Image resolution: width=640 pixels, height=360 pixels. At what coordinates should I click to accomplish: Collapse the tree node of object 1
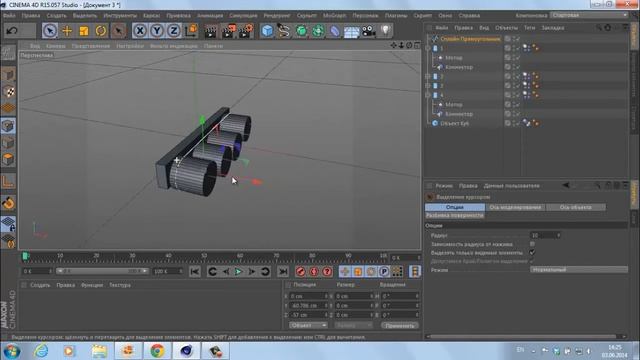click(x=428, y=48)
